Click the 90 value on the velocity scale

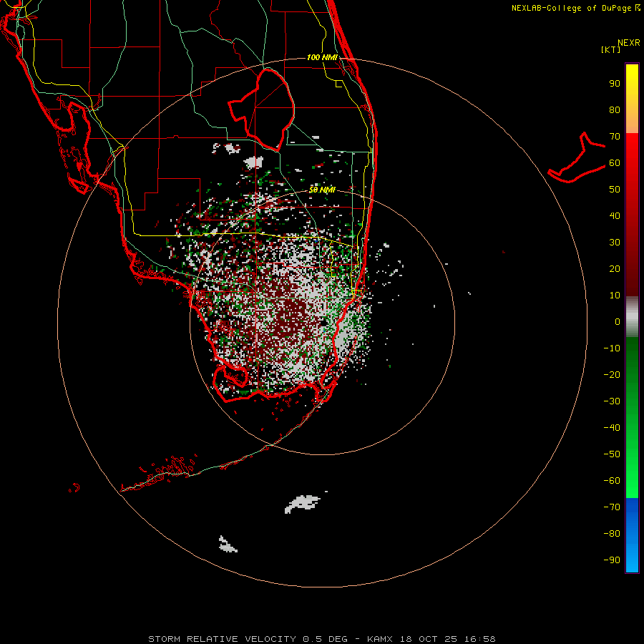(615, 84)
